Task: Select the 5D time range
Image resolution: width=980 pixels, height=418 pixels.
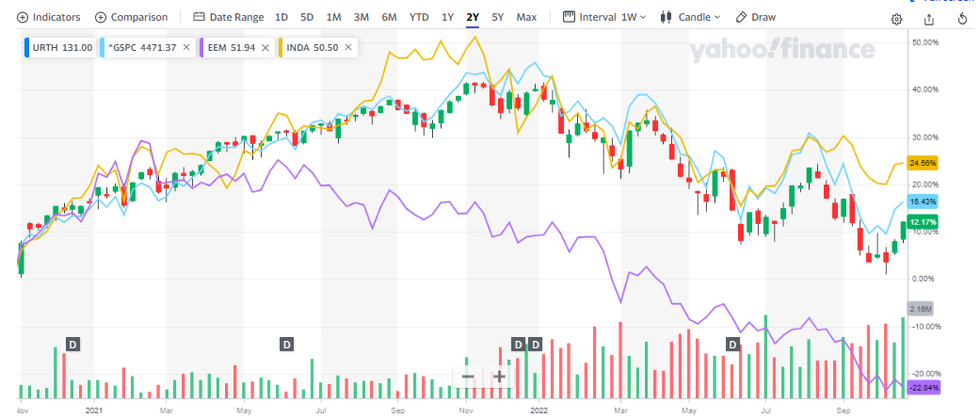Action: click(307, 17)
